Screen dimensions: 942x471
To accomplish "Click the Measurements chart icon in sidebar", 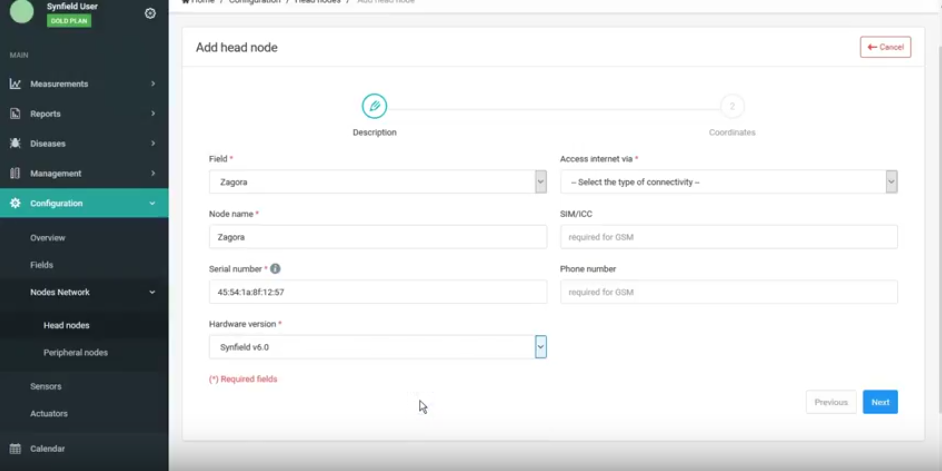I will pyautogui.click(x=15, y=84).
